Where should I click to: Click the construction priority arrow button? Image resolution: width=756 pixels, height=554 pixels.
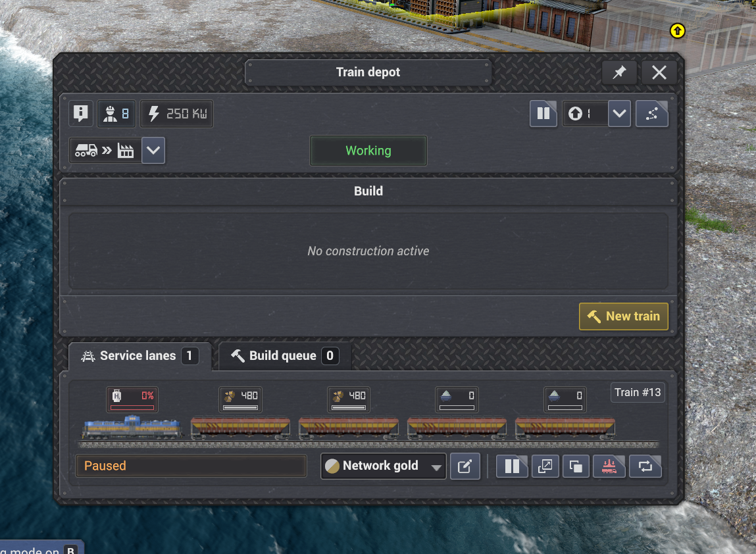pyautogui.click(x=585, y=114)
